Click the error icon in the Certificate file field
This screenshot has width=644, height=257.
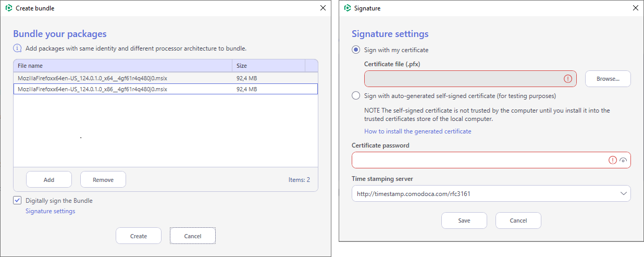click(x=568, y=79)
